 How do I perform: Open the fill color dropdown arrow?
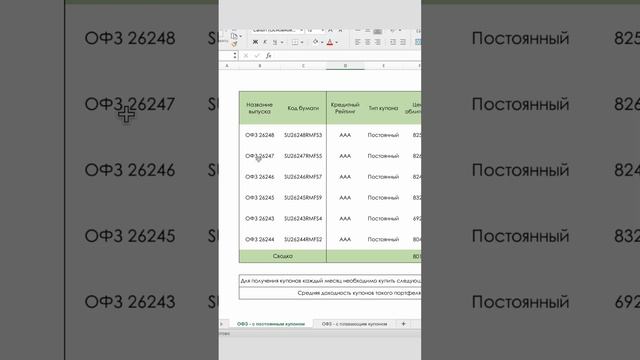322,42
